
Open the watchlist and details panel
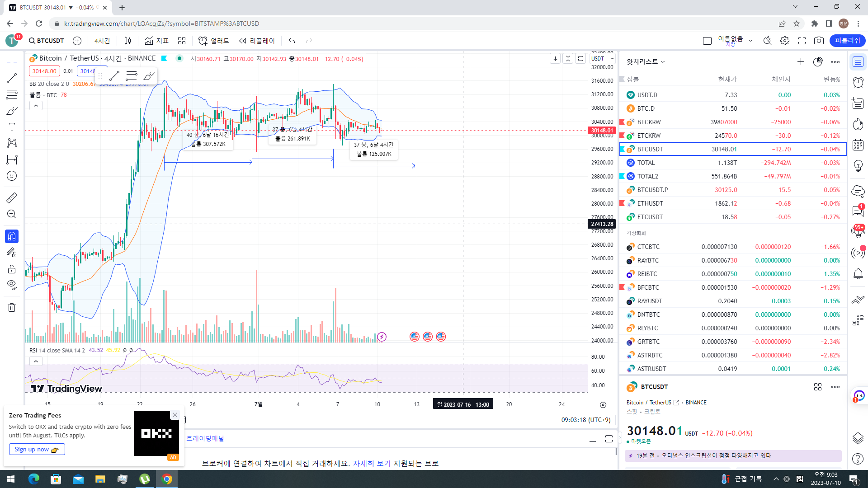858,62
